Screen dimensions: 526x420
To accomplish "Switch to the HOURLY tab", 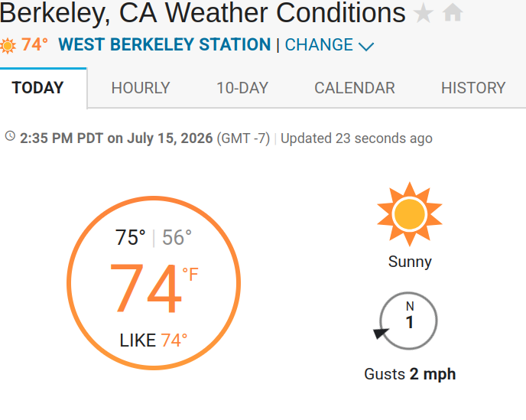I will click(141, 88).
